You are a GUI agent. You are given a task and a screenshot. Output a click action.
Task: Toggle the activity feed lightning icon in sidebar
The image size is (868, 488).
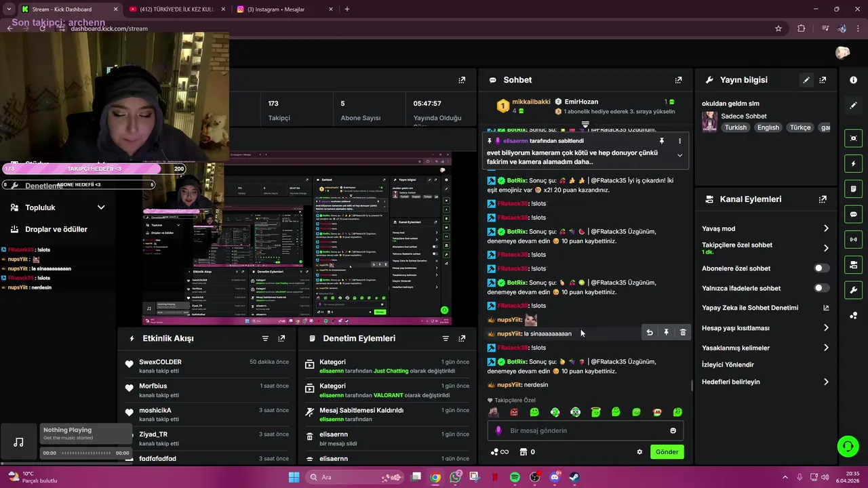pyautogui.click(x=853, y=163)
